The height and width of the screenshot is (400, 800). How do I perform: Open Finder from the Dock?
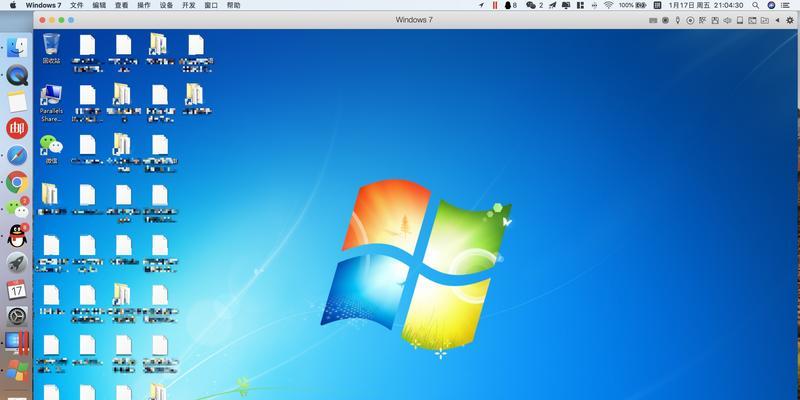pos(17,47)
